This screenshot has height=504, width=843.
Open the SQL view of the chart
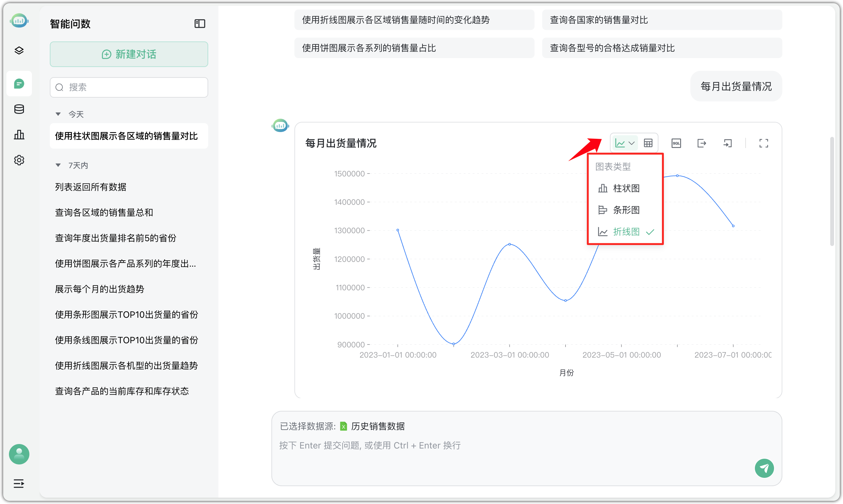coord(676,143)
